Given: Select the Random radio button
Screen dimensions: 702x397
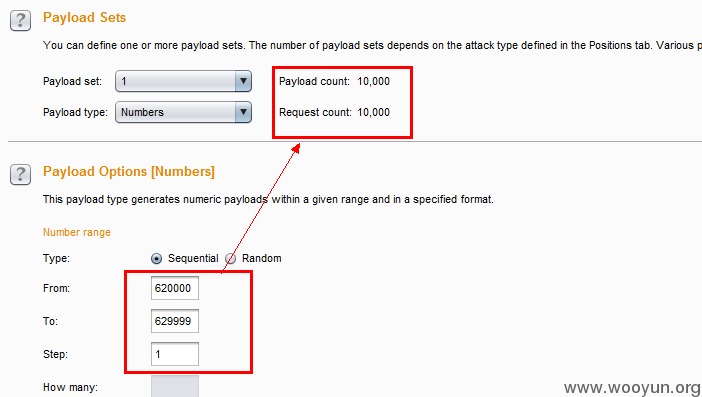Looking at the screenshot, I should [230, 259].
